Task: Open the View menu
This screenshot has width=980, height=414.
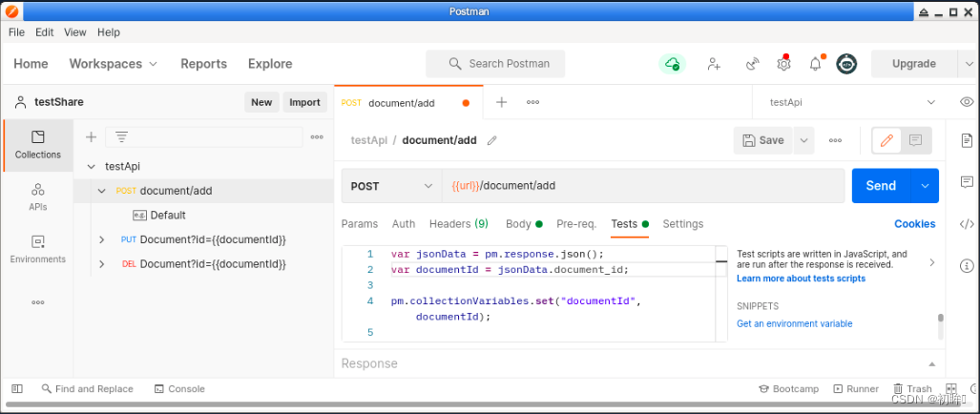Action: click(75, 32)
